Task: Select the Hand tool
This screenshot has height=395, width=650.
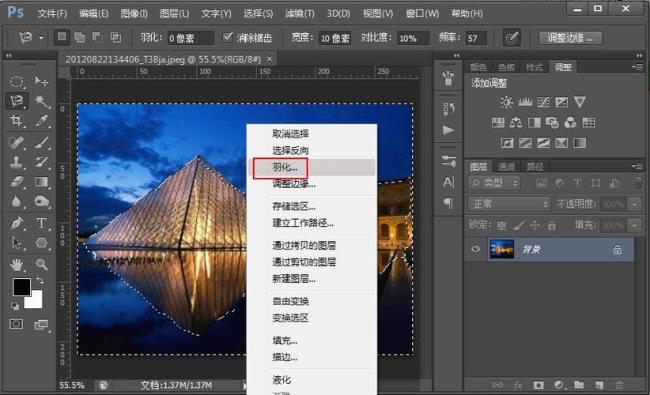Action: click(17, 264)
